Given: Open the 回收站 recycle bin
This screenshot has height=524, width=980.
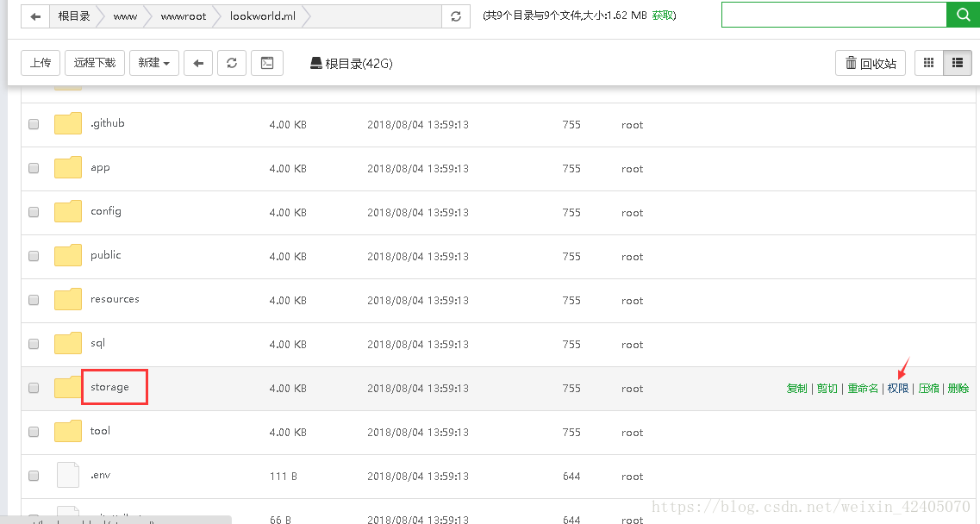Looking at the screenshot, I should pyautogui.click(x=871, y=63).
